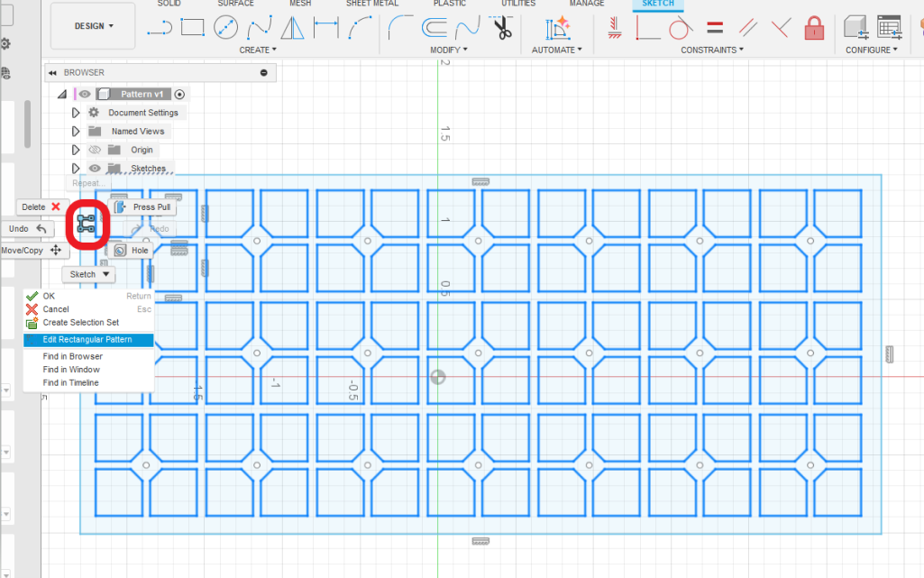Toggle visibility eye of Origin folder

point(95,150)
